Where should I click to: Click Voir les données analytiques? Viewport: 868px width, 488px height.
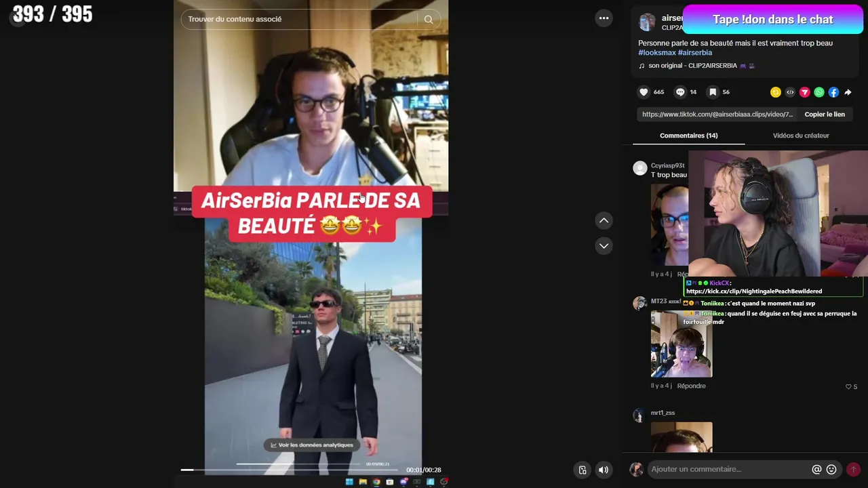pyautogui.click(x=312, y=445)
